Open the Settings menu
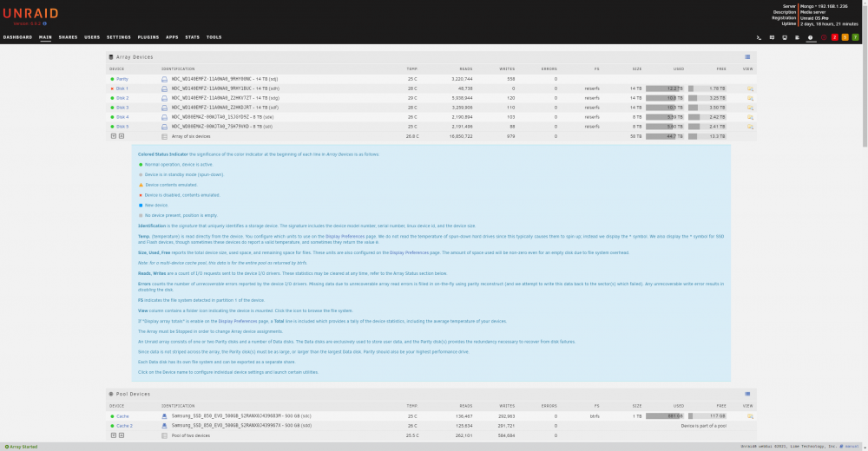Image resolution: width=868 pixels, height=451 pixels. point(118,37)
